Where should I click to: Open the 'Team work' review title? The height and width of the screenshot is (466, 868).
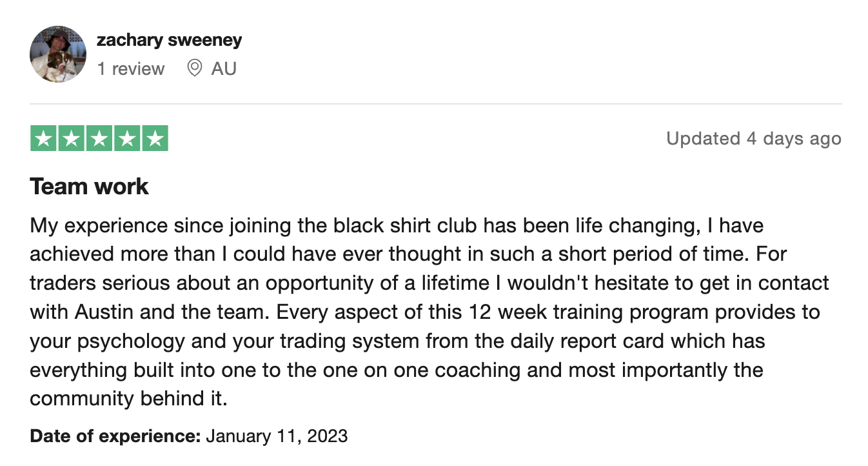tap(89, 187)
